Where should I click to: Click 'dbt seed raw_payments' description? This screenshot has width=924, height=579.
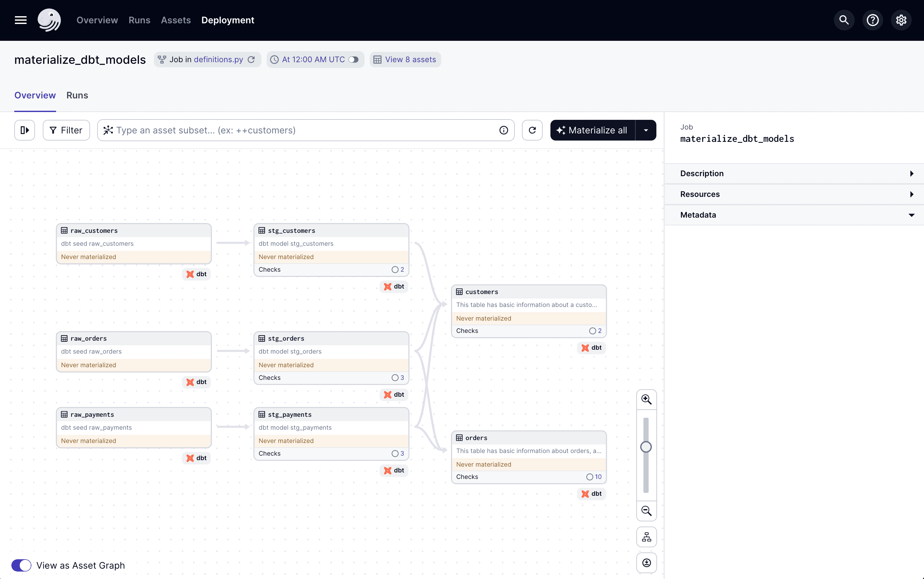pyautogui.click(x=97, y=427)
